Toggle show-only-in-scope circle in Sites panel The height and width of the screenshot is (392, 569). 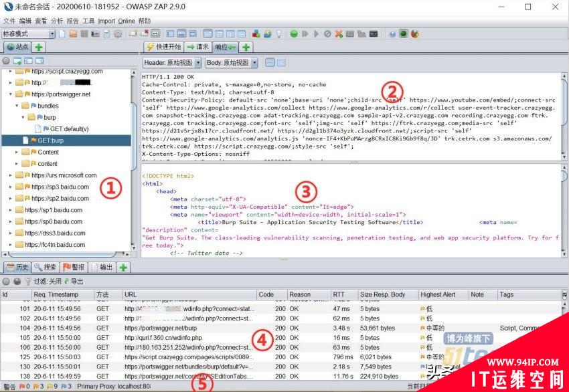click(6, 61)
